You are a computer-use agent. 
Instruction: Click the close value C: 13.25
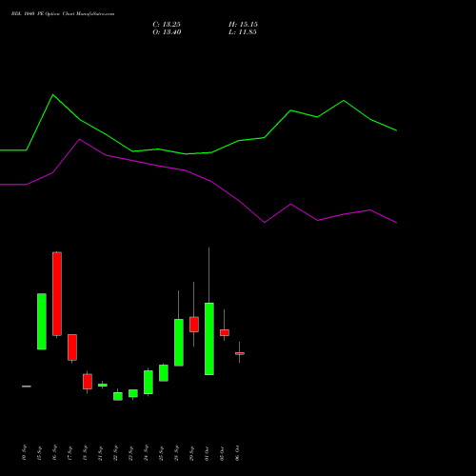[x=167, y=25]
